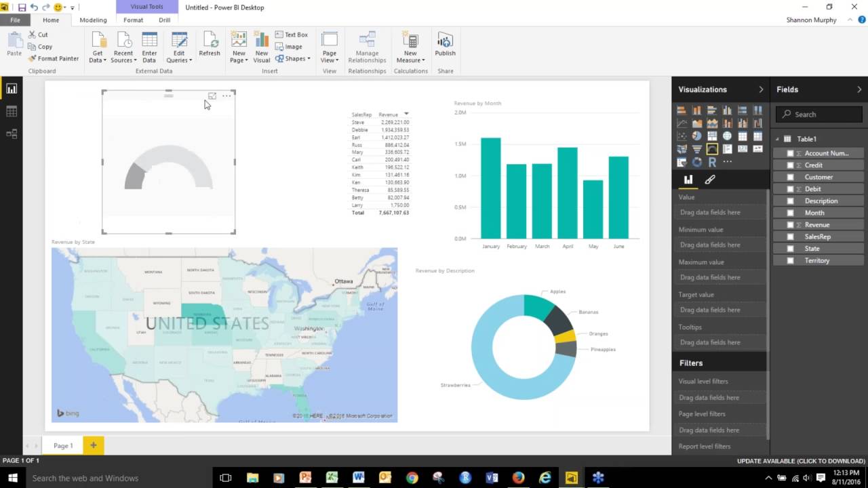
Task: Choose the funnel visualization
Action: (x=696, y=149)
